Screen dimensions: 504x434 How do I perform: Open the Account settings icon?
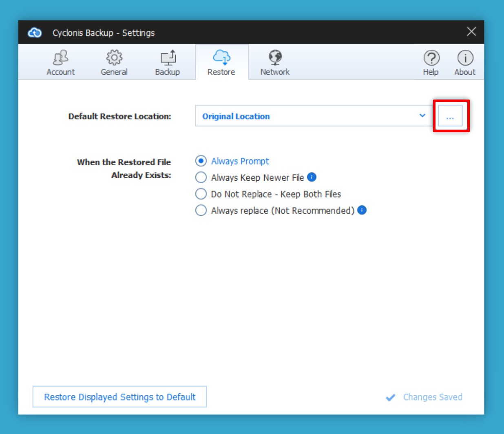click(60, 58)
